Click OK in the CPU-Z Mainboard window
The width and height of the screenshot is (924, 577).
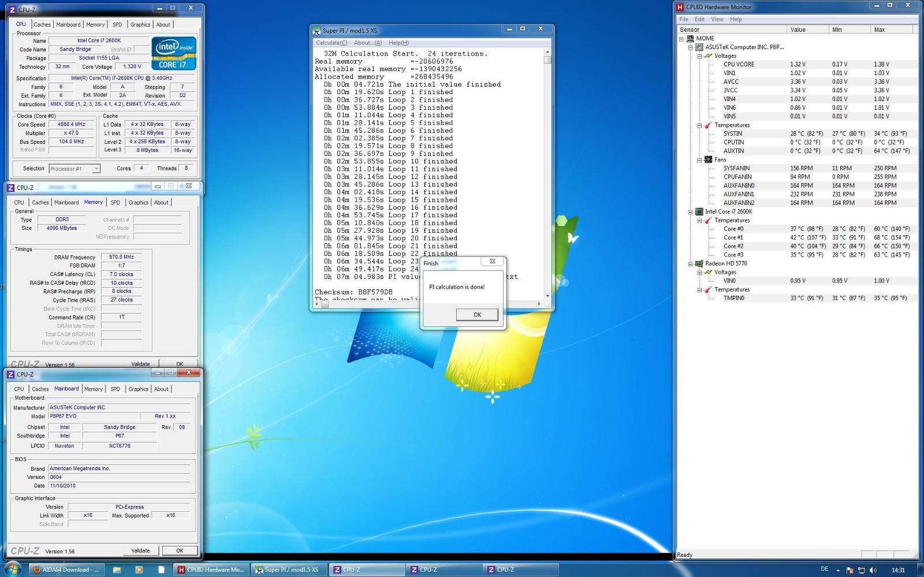click(x=180, y=550)
